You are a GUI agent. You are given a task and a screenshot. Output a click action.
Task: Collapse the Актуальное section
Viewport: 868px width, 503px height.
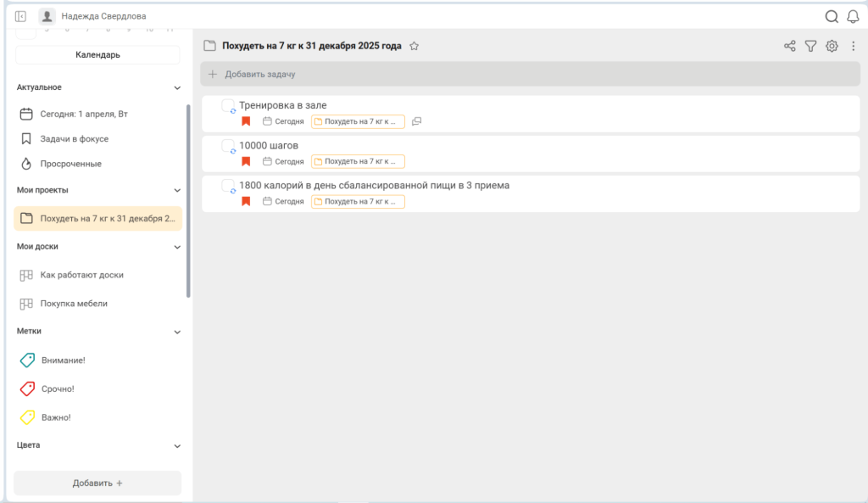click(177, 87)
